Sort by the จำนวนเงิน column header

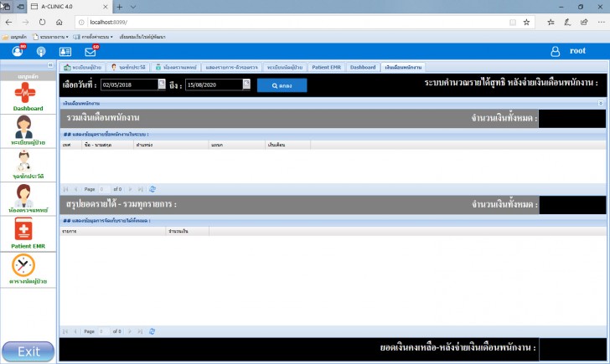(x=188, y=231)
